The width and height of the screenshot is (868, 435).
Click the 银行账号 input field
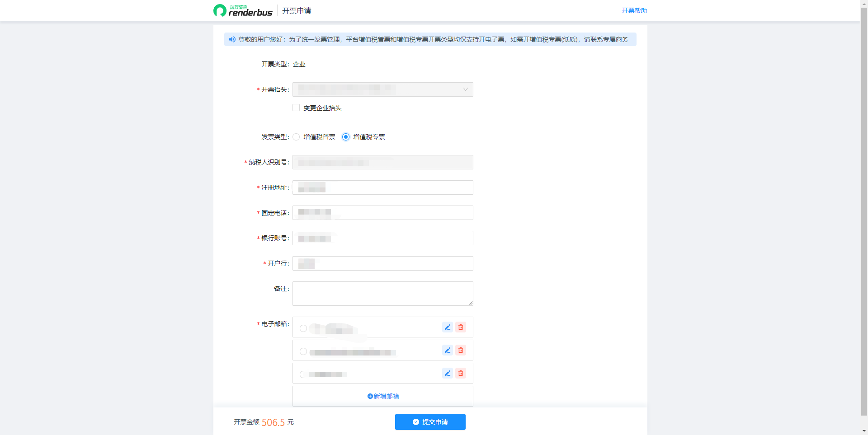[x=383, y=238]
